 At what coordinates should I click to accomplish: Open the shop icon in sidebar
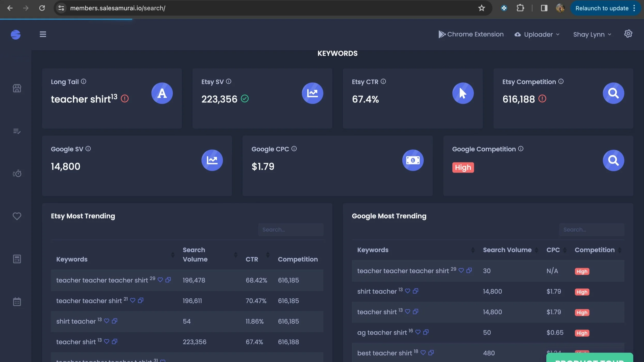(17, 88)
